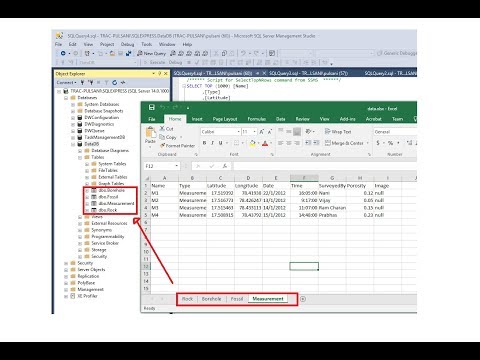Toggle Bold formatting in Excel
The width and height of the screenshot is (480, 360).
point(204,143)
